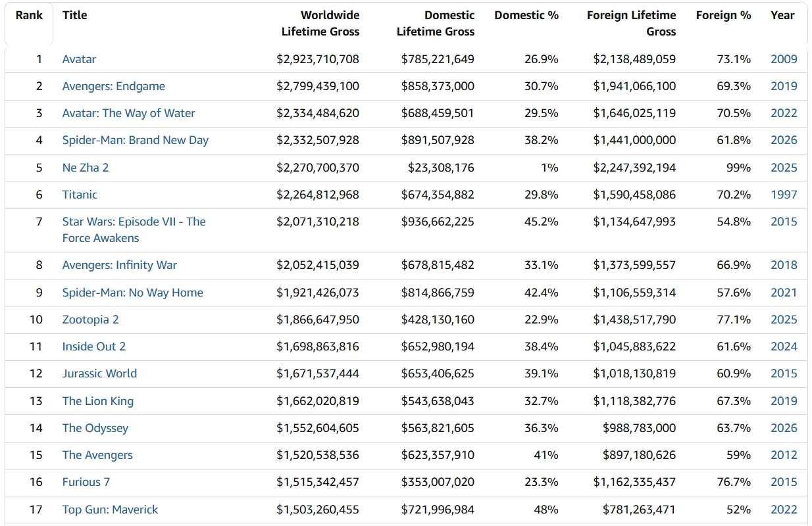Click Avengers: Infinity War title
The height and width of the screenshot is (526, 812).
pos(120,265)
